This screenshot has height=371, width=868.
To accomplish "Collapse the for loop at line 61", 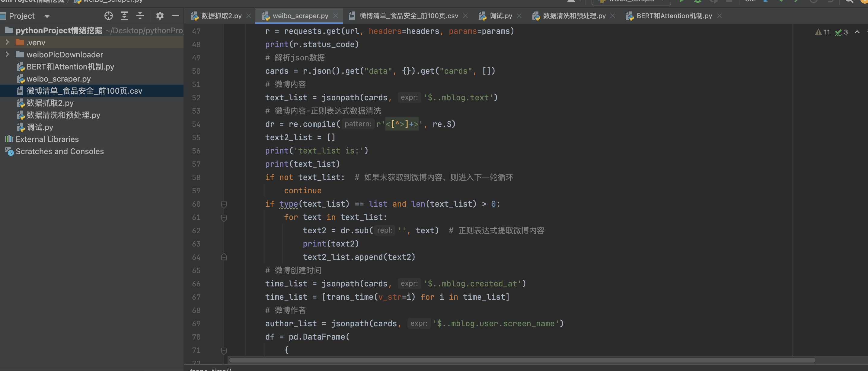I will (224, 218).
